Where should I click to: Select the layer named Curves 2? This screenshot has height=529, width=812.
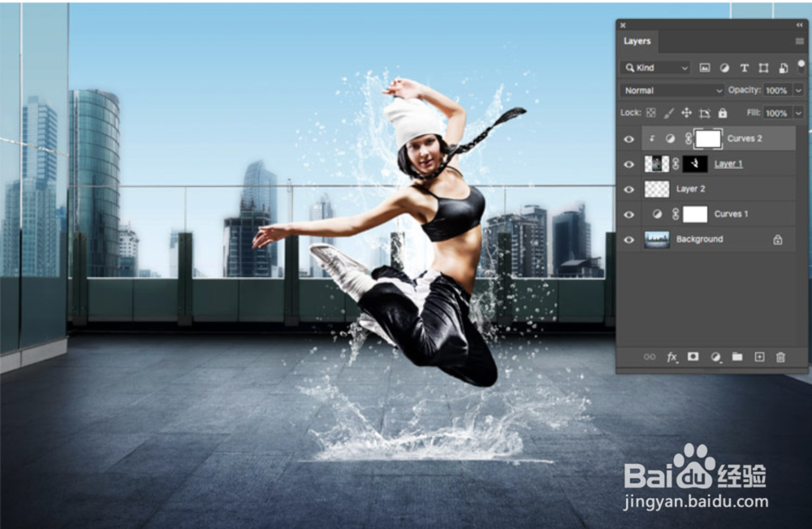point(745,138)
